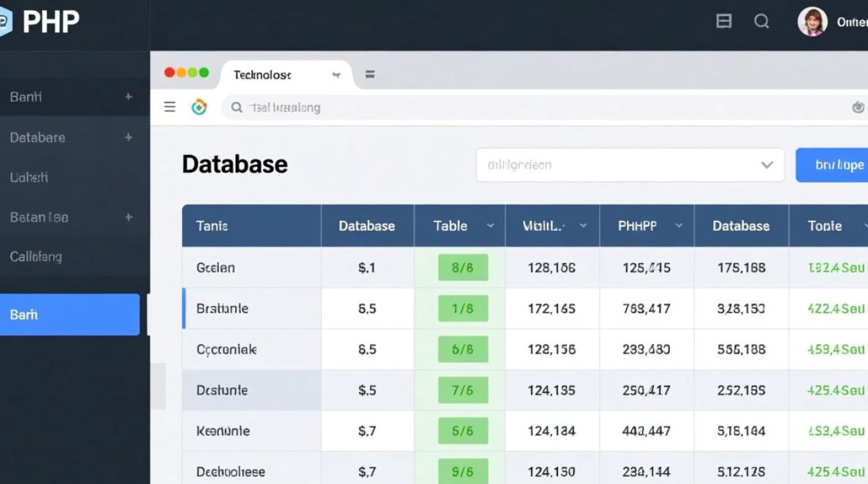This screenshot has height=484, width=868.
Task: Open the PHHPP column sort dropdown
Action: (679, 226)
